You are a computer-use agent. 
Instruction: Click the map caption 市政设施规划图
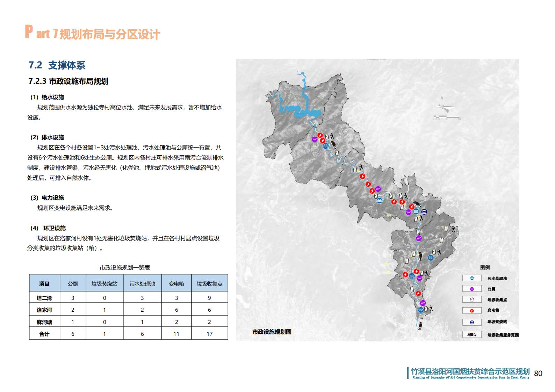click(x=272, y=332)
